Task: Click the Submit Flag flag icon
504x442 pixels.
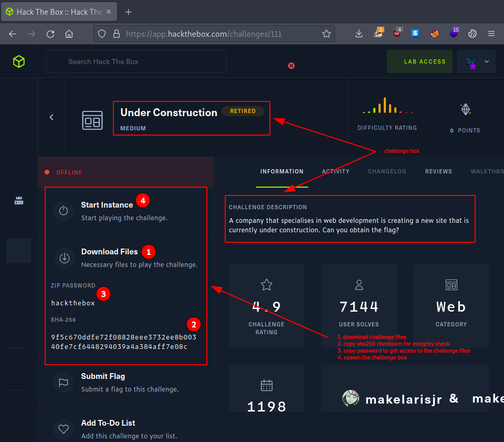Action: click(x=64, y=383)
